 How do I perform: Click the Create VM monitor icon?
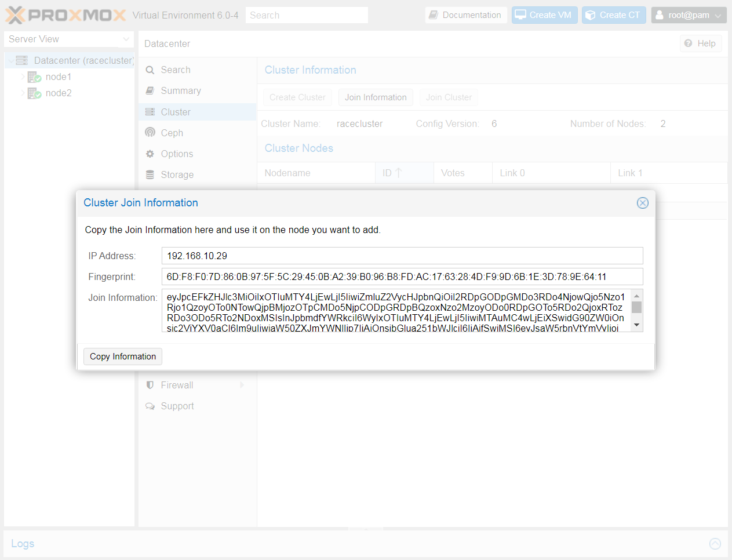point(520,15)
